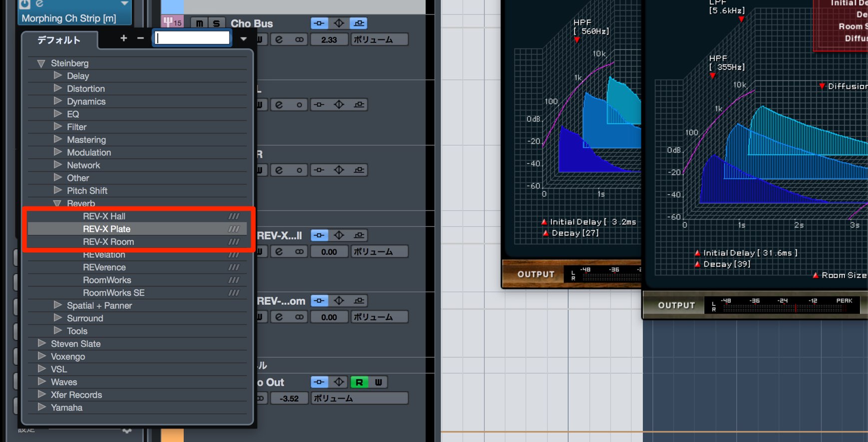The height and width of the screenshot is (442, 868).
Task: Expand the Xfer Records vendor folder
Action: pyautogui.click(x=42, y=394)
